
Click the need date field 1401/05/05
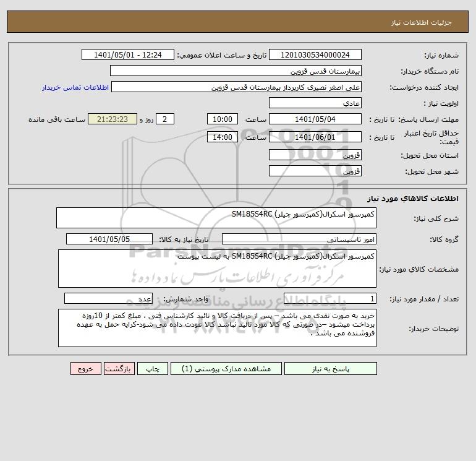(x=109, y=239)
